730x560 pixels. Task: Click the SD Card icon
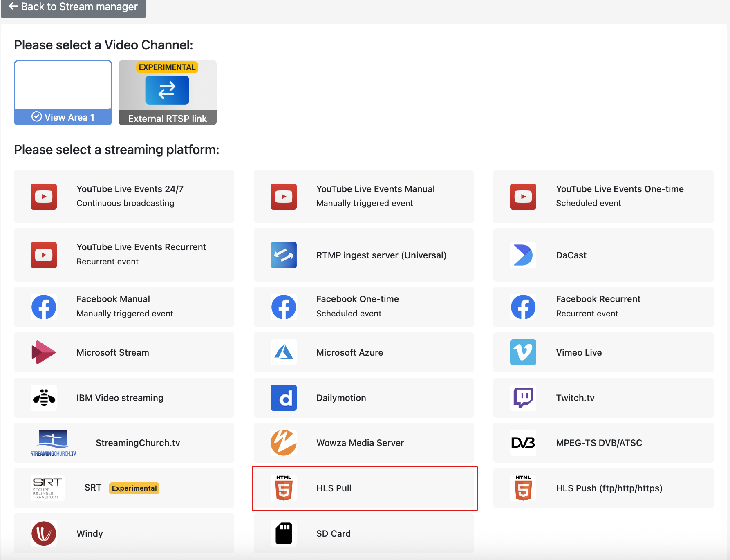pos(284,533)
